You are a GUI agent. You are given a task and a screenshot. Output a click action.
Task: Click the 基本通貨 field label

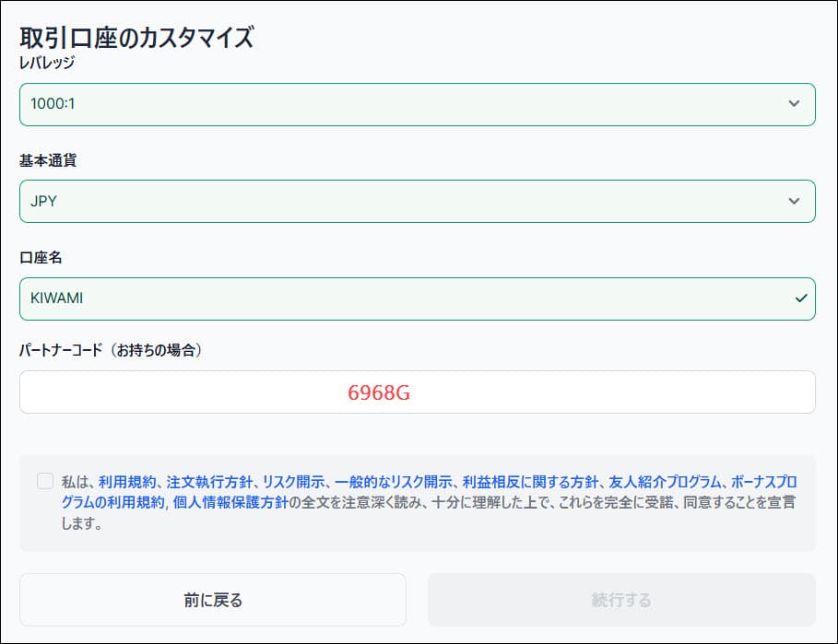click(48, 160)
